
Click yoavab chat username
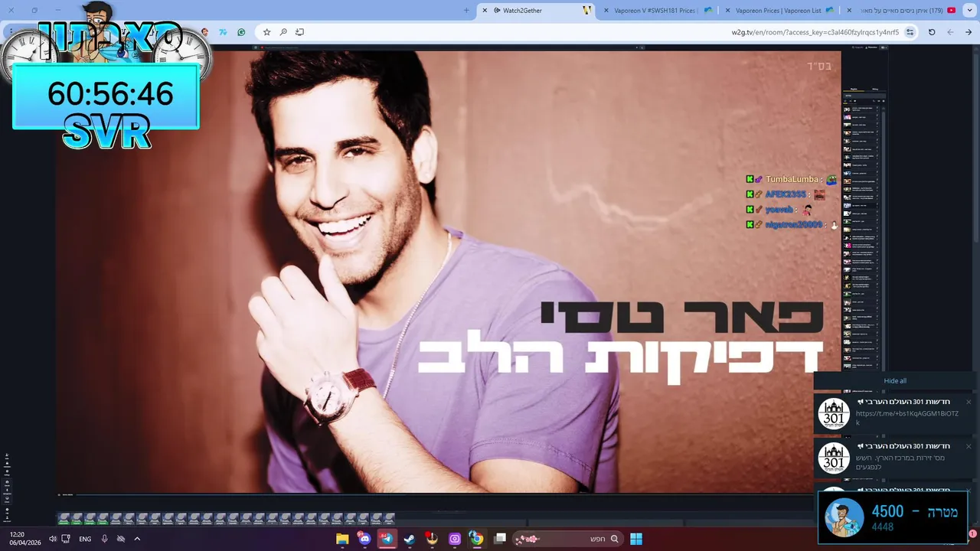pos(779,210)
